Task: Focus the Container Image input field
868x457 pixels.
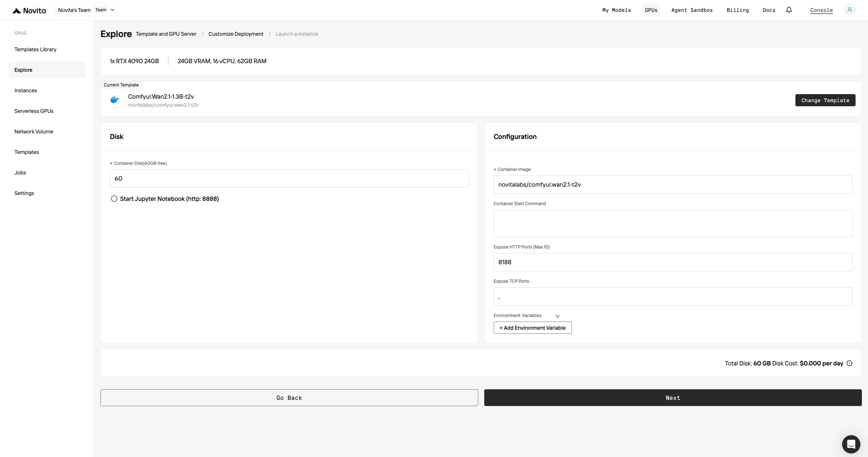Action: tap(673, 185)
